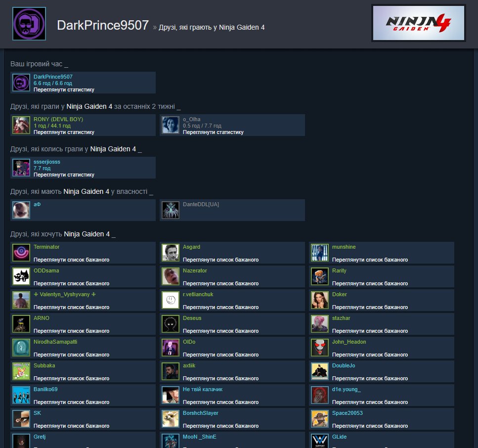Open NirodhaSamapatti avatar
This screenshot has height=448, width=478.
(21, 348)
